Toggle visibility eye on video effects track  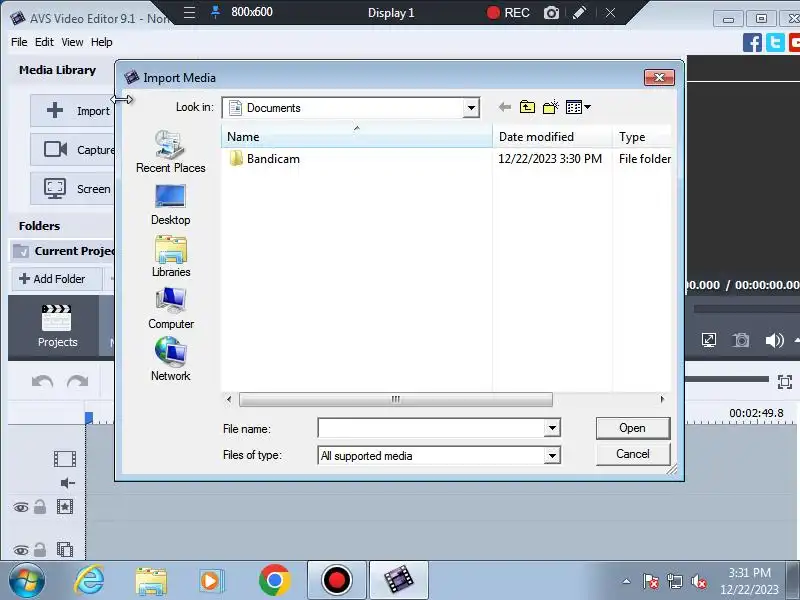pyautogui.click(x=21, y=507)
